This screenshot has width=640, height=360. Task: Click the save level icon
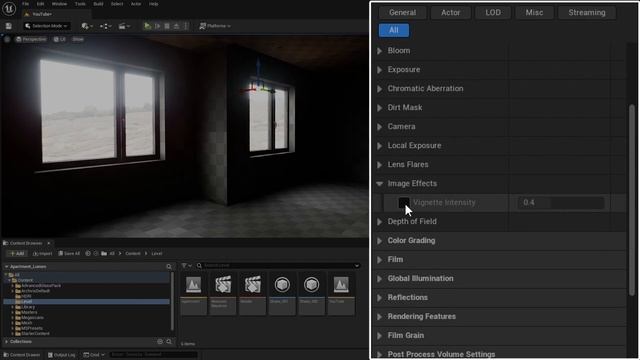[x=9, y=26]
